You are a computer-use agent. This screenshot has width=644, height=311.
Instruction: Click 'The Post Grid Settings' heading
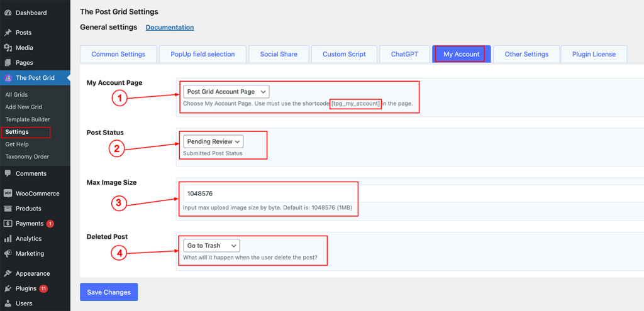coord(119,12)
